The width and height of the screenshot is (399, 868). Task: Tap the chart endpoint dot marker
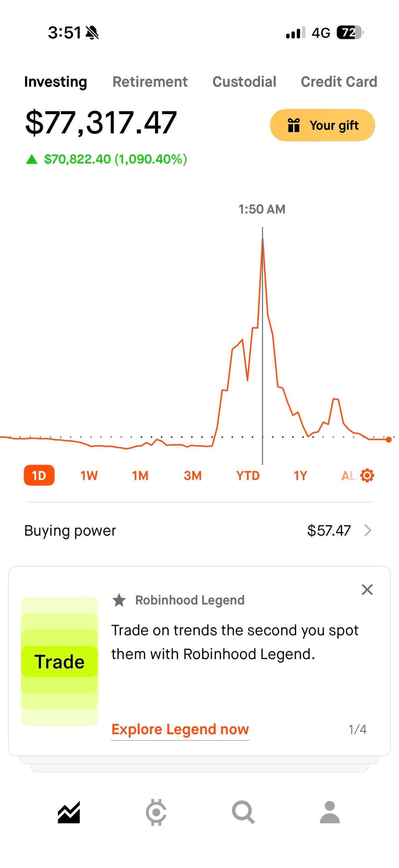coord(389,440)
